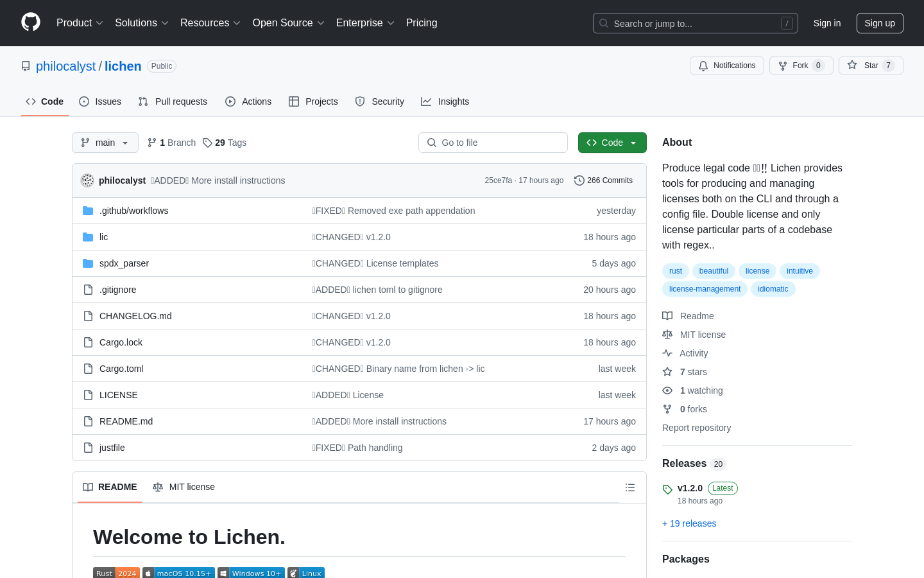Select the MIT license tab in README panel
924x578 pixels.
coord(184,487)
